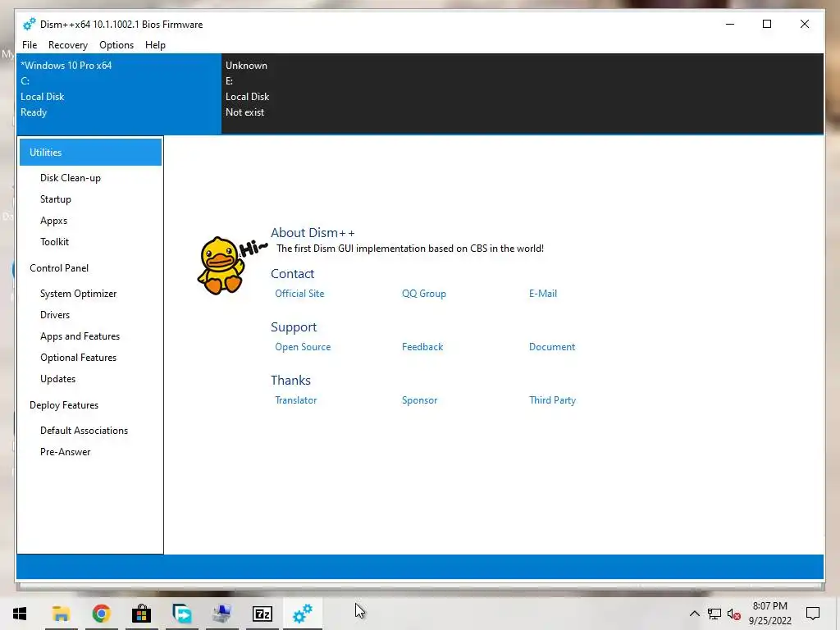The height and width of the screenshot is (630, 840).
Task: Open the Appxs page
Action: pyautogui.click(x=53, y=221)
